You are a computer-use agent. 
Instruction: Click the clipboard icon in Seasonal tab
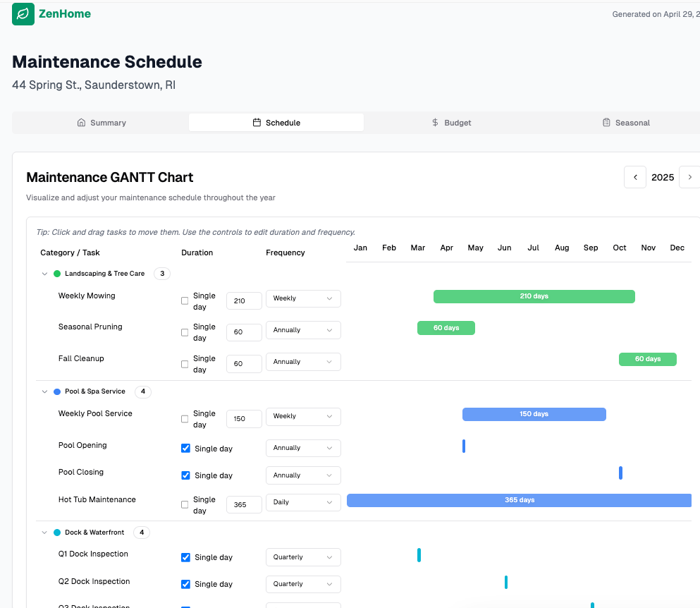click(x=606, y=123)
